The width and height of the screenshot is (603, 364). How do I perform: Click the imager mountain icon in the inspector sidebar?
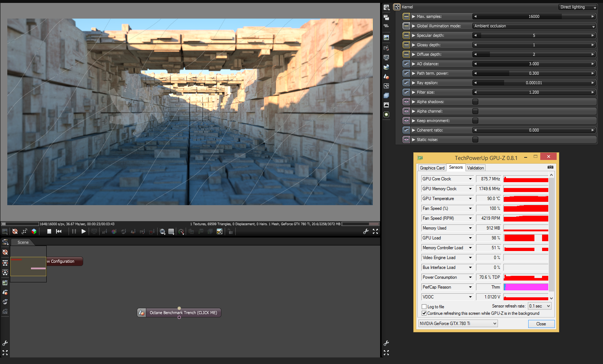pyautogui.click(x=386, y=105)
